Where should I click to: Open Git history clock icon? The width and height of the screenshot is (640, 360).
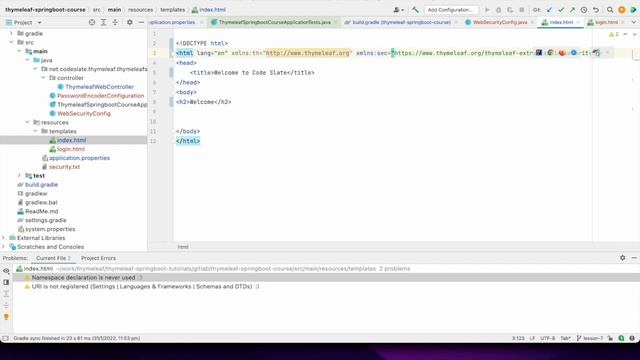(584, 10)
